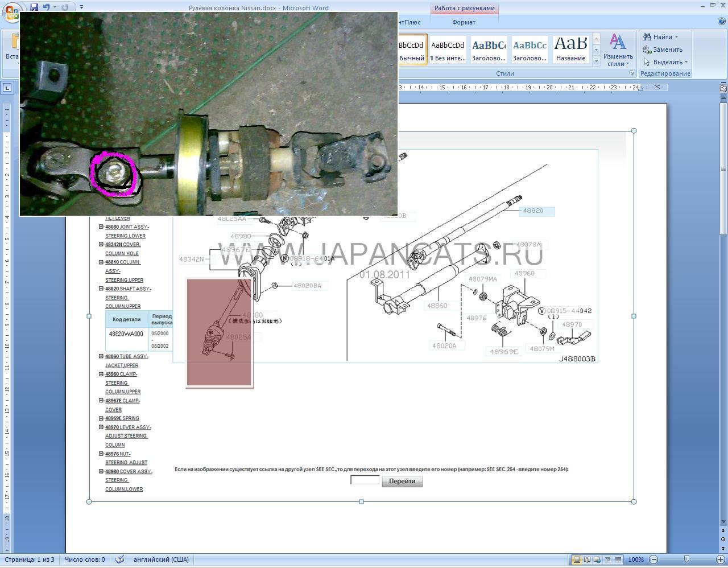Click the section number input field
The height and width of the screenshot is (568, 728).
point(365,480)
